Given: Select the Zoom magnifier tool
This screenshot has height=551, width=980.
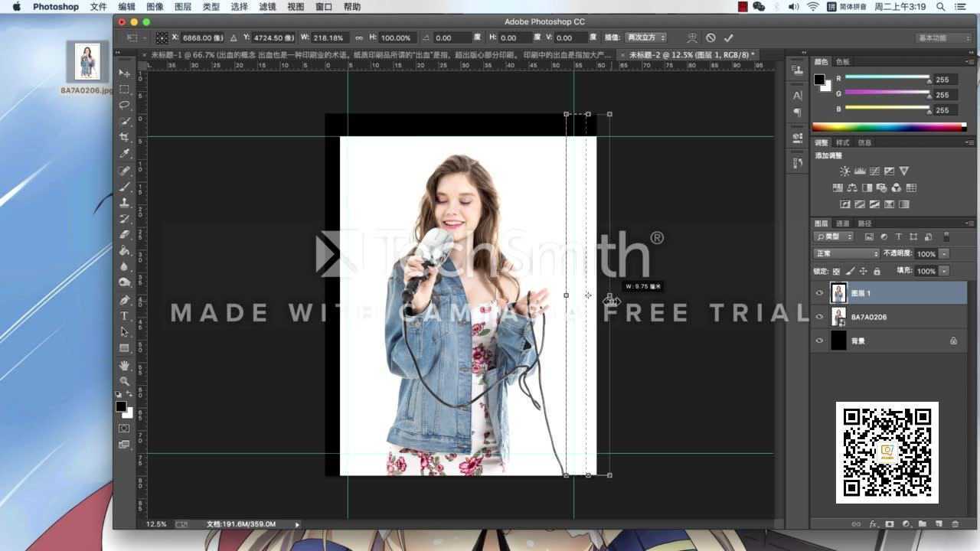Looking at the screenshot, I should click(x=124, y=381).
